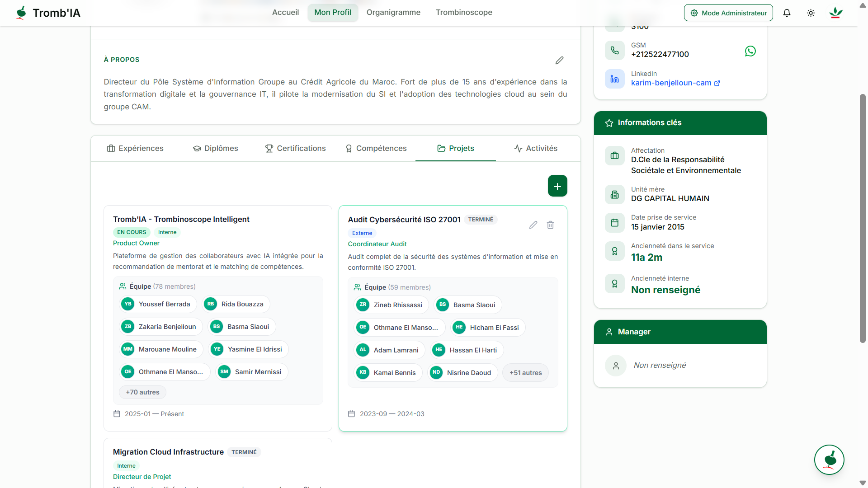Open Marouane Mouline team member chip
868x488 pixels.
[x=161, y=349]
